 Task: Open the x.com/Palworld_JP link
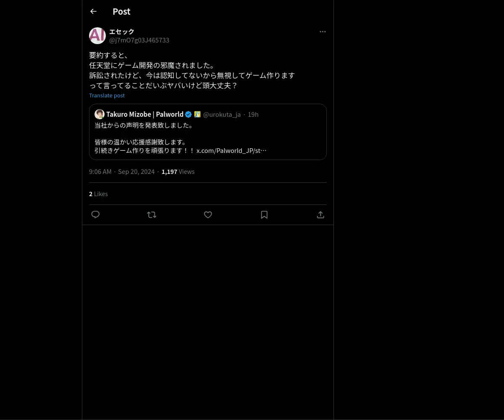point(231,150)
